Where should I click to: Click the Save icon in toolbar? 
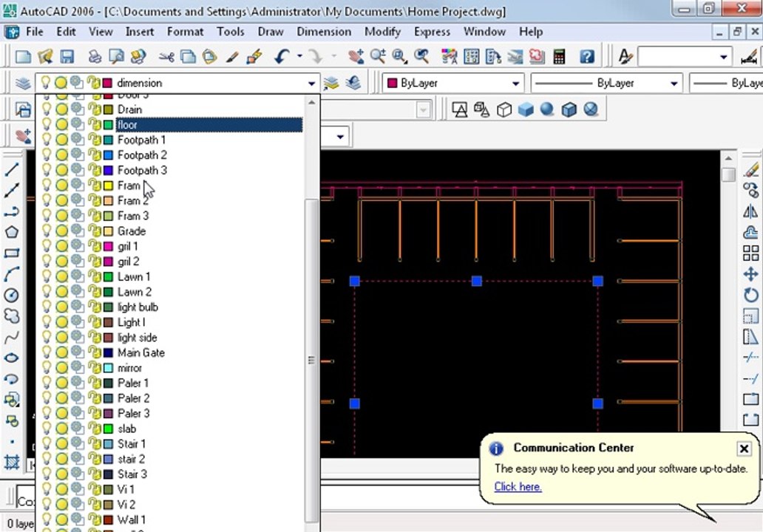67,57
